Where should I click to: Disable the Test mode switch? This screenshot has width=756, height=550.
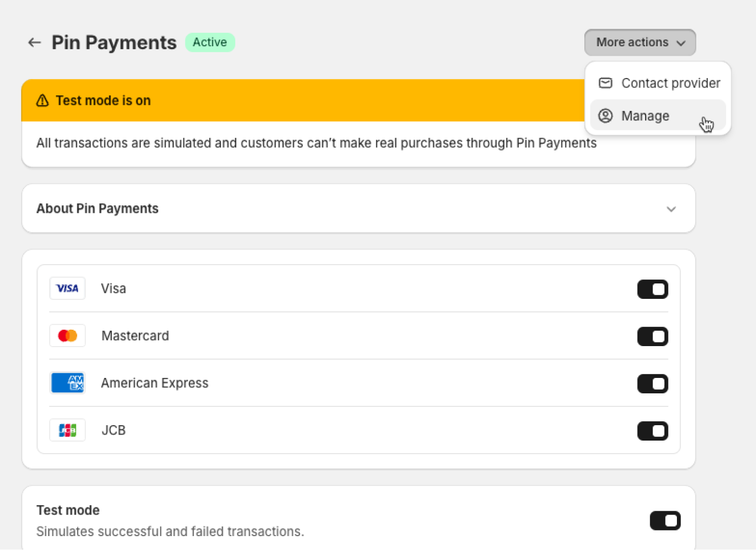pyautogui.click(x=665, y=521)
